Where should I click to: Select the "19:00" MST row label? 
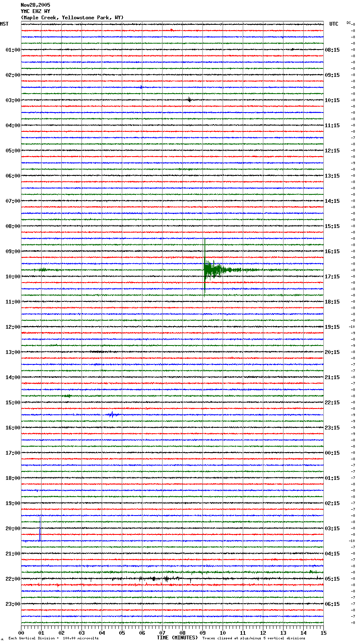tap(13, 503)
